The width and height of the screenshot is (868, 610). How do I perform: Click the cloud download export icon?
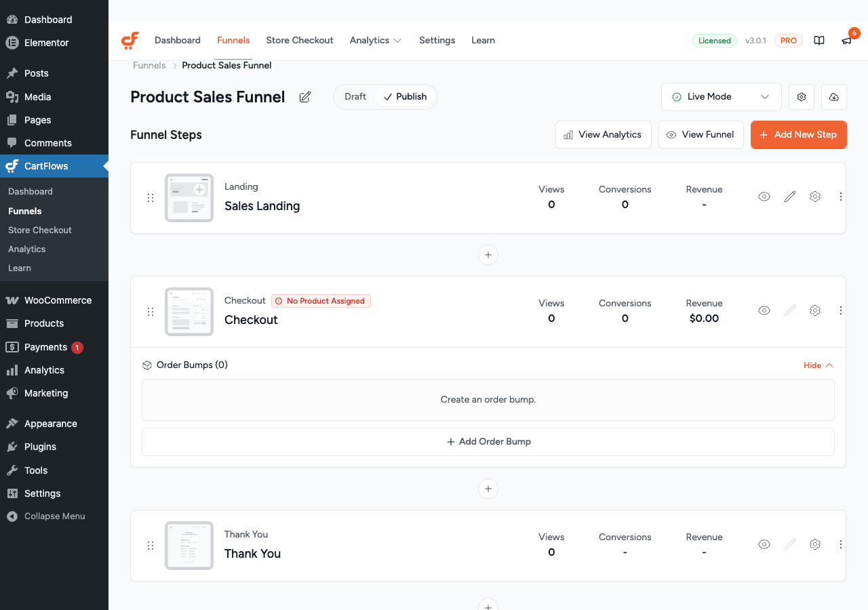tap(834, 97)
